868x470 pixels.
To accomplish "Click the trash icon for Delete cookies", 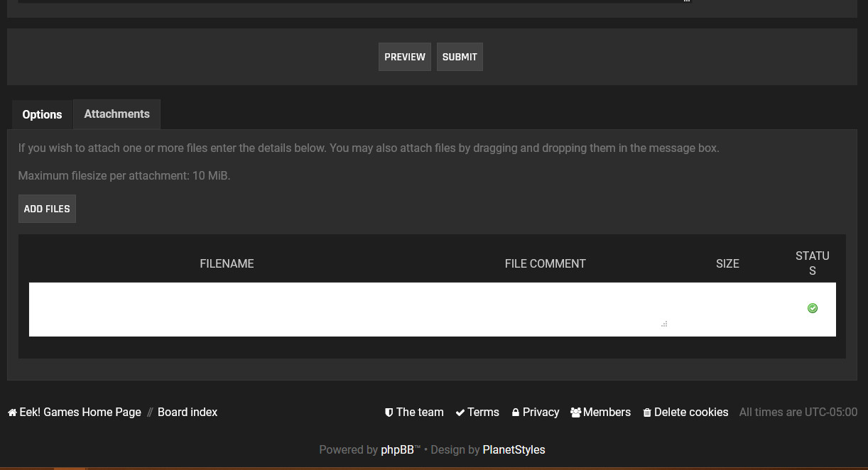I will (647, 412).
